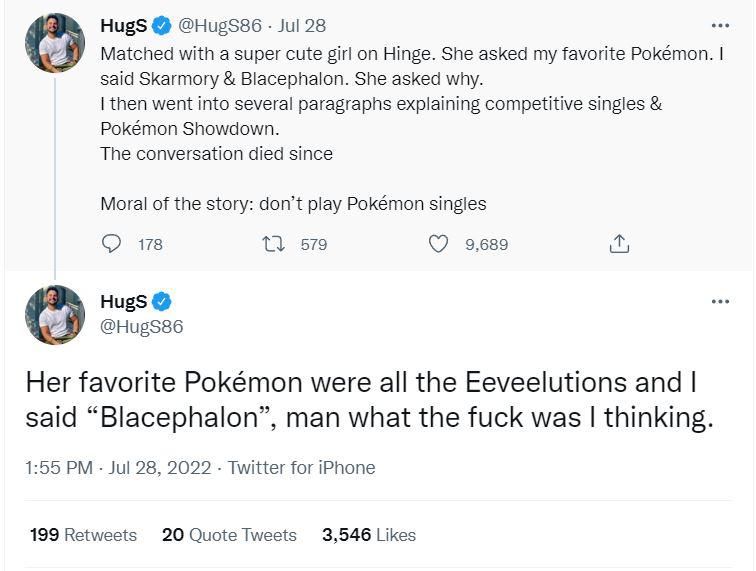Viewport: 756px width, 571px height.
Task: Open the Jul 28 timestamp link
Action: 302,26
